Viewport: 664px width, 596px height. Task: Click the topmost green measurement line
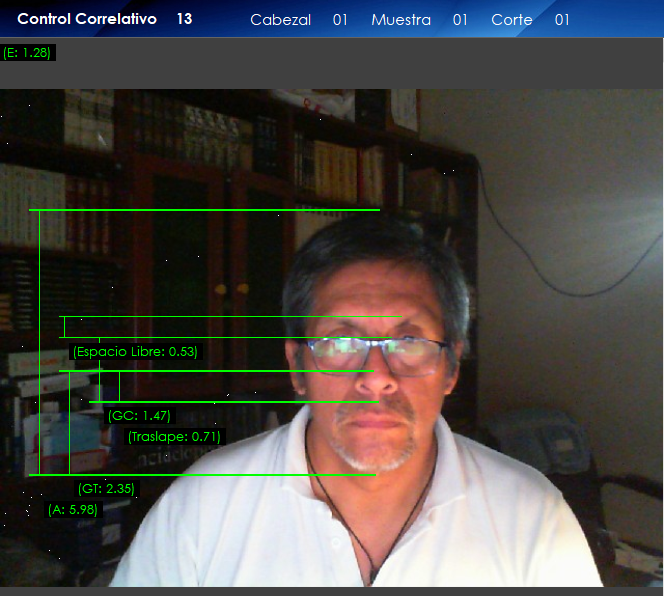point(204,210)
